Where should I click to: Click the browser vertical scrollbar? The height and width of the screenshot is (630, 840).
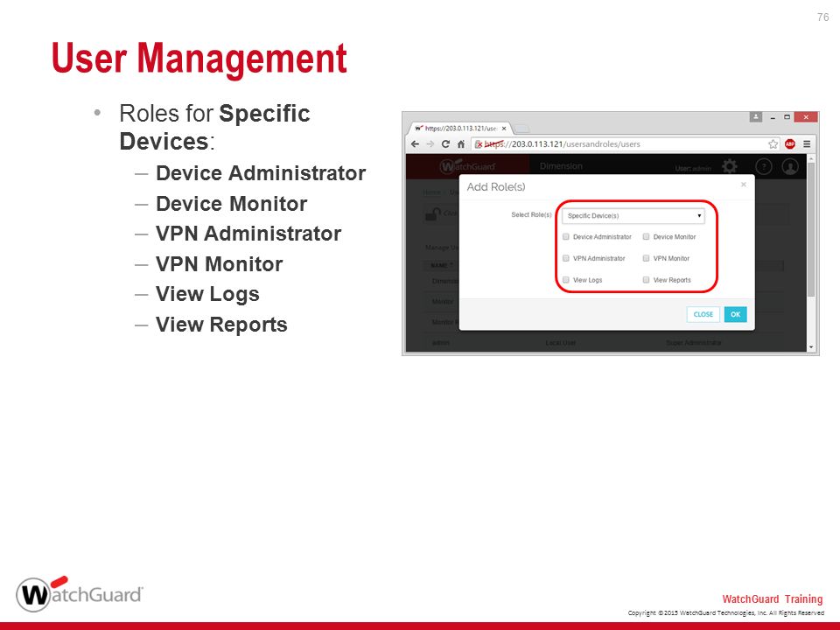(811, 230)
